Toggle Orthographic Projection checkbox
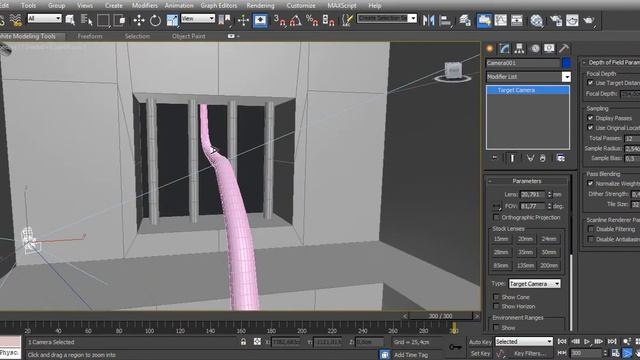640x360 pixels. [496, 217]
